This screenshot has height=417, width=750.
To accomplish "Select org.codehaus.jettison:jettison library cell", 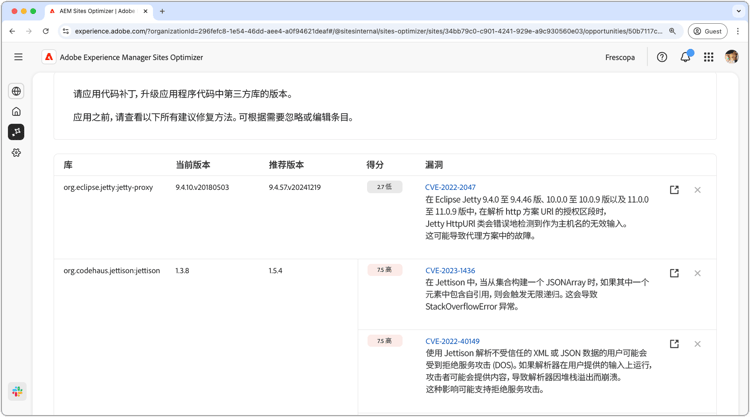I will pyautogui.click(x=111, y=270).
